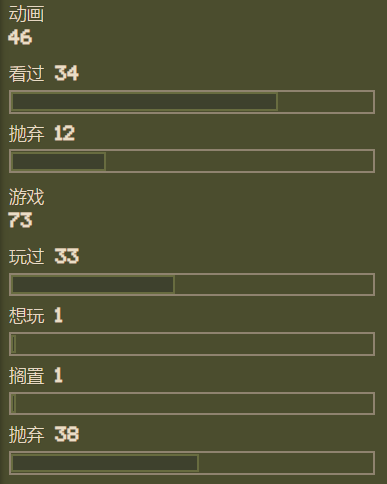Click the anime 抛弃 progress bar
The image size is (387, 484).
coord(192,161)
